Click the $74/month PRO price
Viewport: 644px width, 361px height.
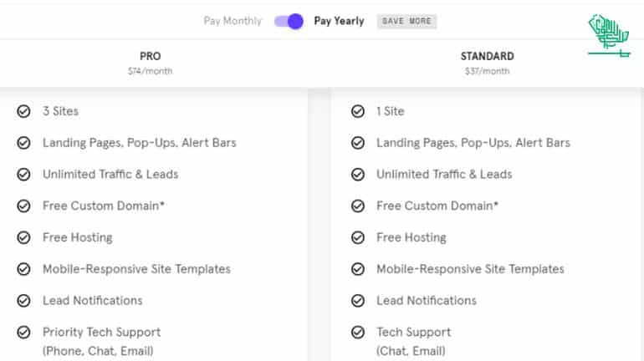tap(151, 71)
